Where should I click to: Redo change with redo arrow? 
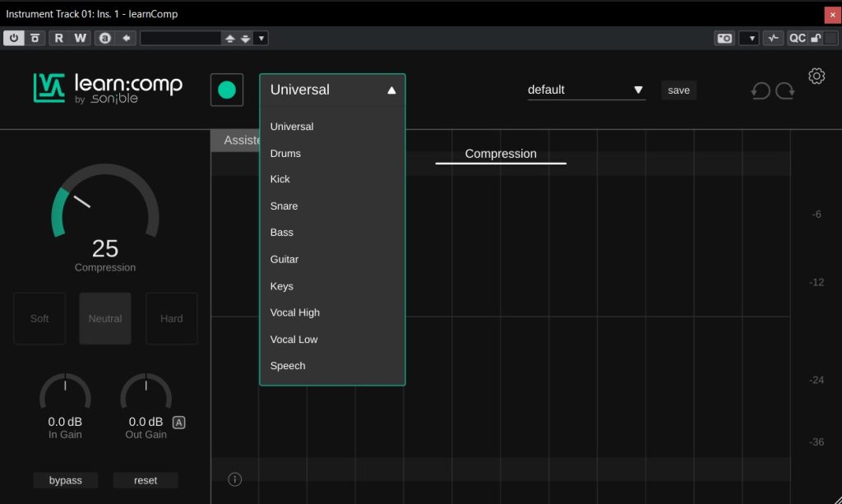pyautogui.click(x=784, y=90)
